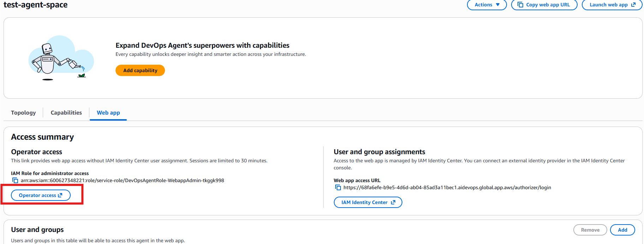644x244 pixels.
Task: Switch to the Topology tab
Action: tap(23, 112)
